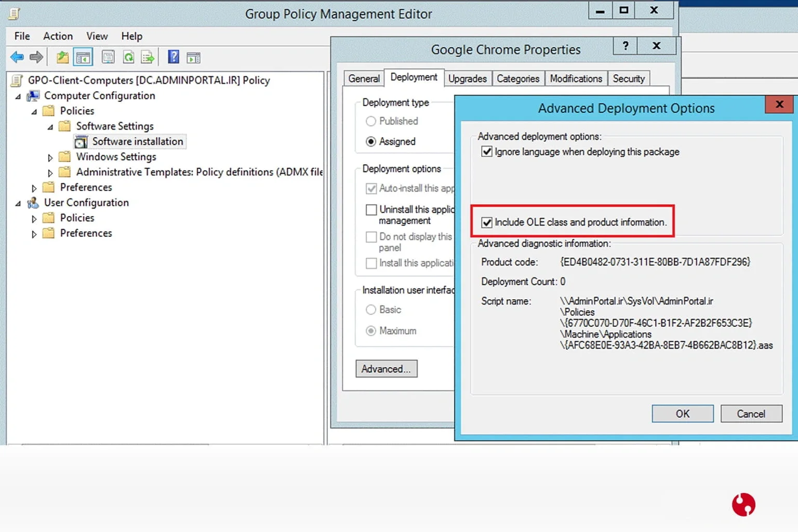Open the View menu

[x=97, y=36]
